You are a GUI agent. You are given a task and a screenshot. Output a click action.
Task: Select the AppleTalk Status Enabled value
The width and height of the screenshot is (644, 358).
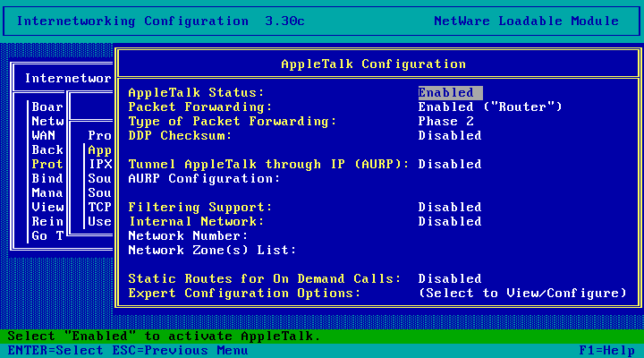point(450,93)
